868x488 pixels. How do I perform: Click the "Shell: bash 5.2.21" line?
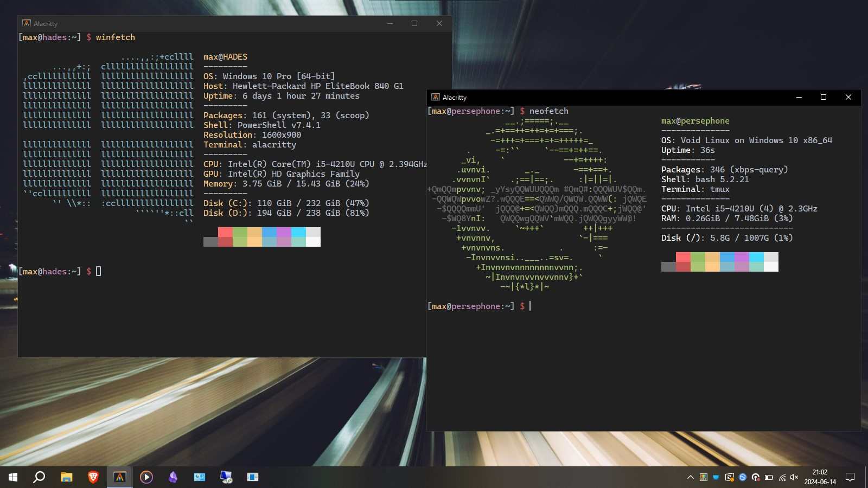705,179
